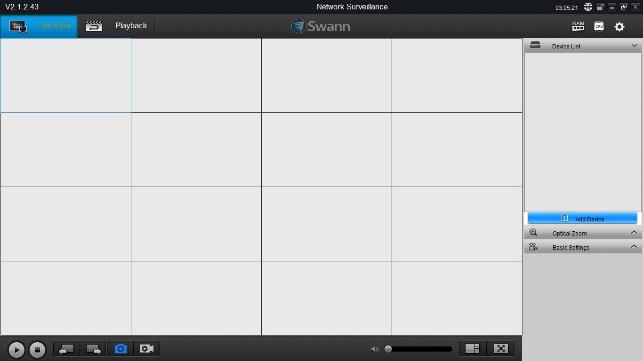Select the top-right video pane
The width and height of the screenshot is (643, 361).
point(456,75)
